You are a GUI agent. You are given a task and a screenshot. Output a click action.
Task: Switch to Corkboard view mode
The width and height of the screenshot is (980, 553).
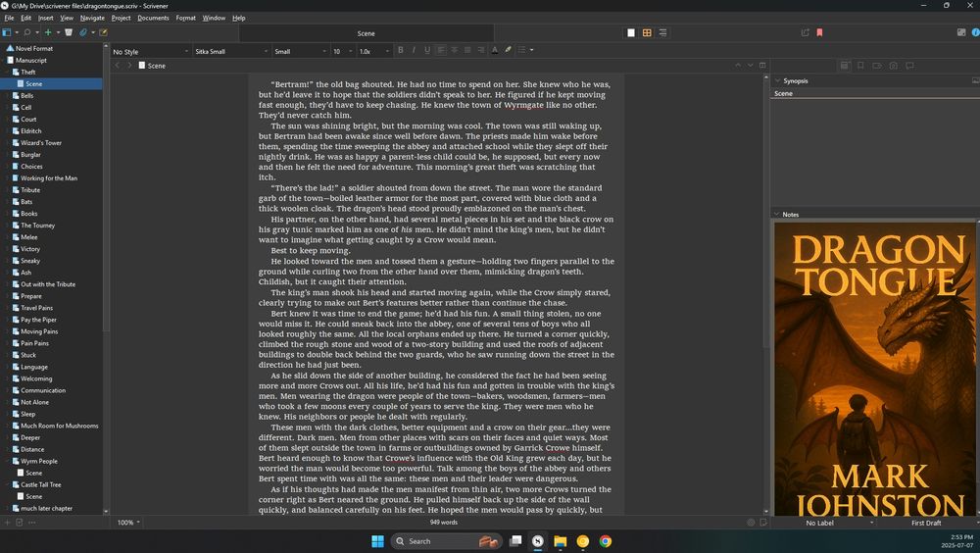(x=647, y=33)
